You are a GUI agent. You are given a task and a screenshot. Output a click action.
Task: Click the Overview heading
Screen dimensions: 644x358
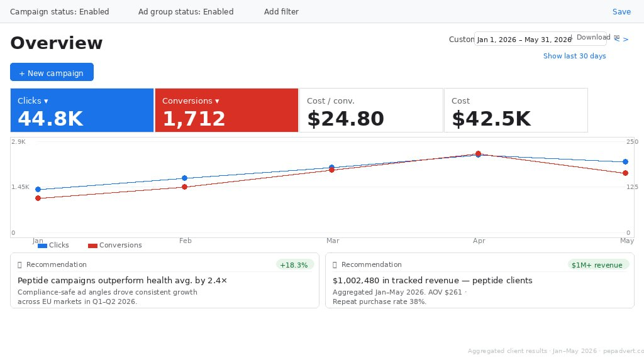[56, 43]
